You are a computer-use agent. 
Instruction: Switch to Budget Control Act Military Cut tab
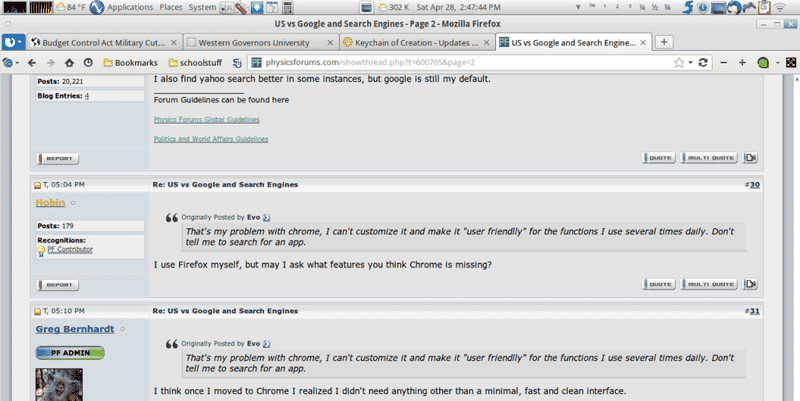[104, 43]
